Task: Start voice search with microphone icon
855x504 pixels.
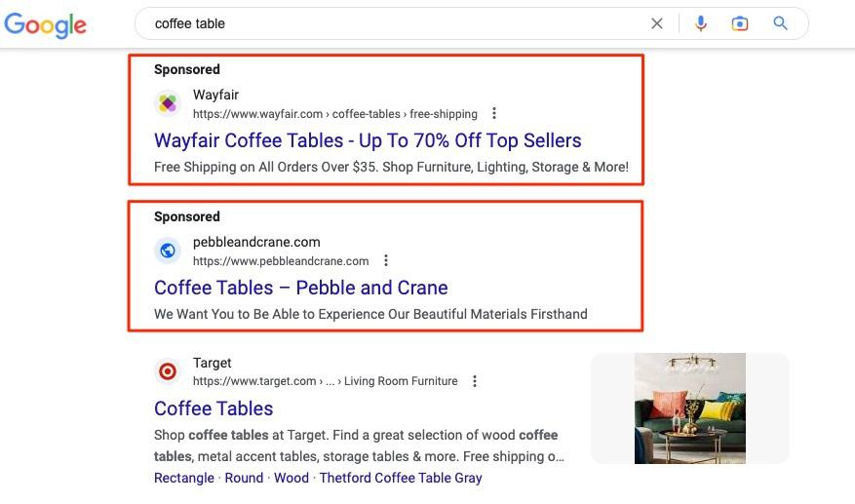Action: tap(700, 23)
